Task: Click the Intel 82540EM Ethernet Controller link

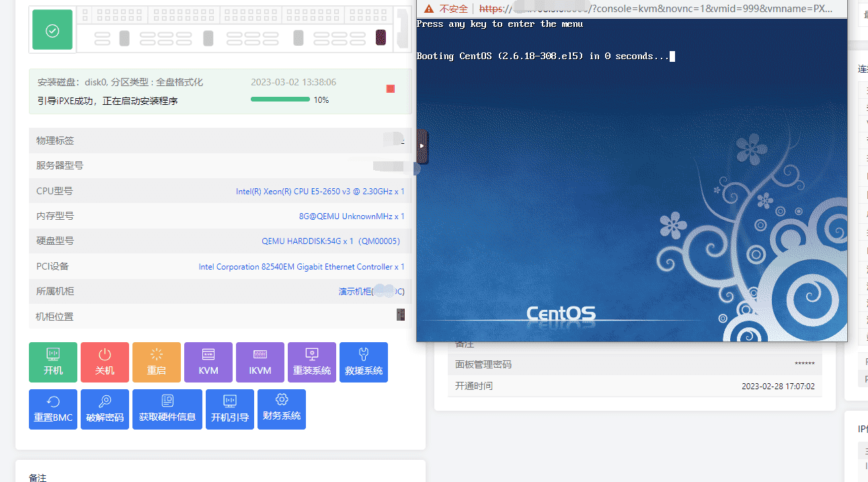Action: click(x=301, y=267)
